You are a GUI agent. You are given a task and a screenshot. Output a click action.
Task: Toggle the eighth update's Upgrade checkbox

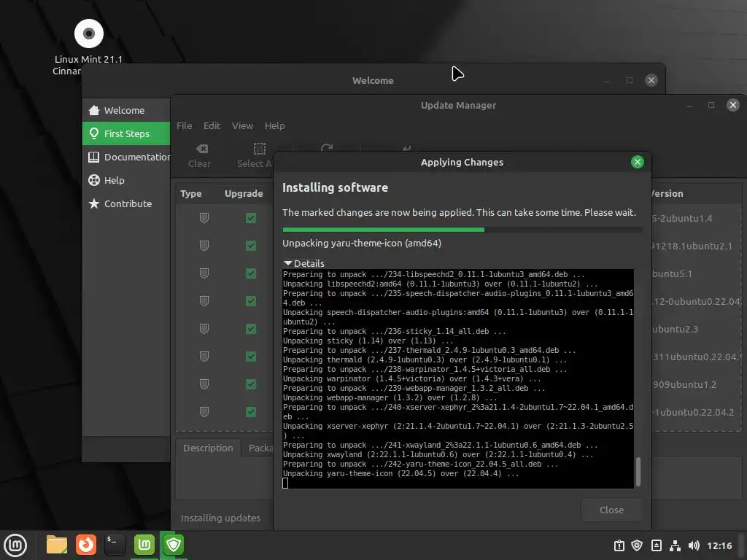(251, 412)
